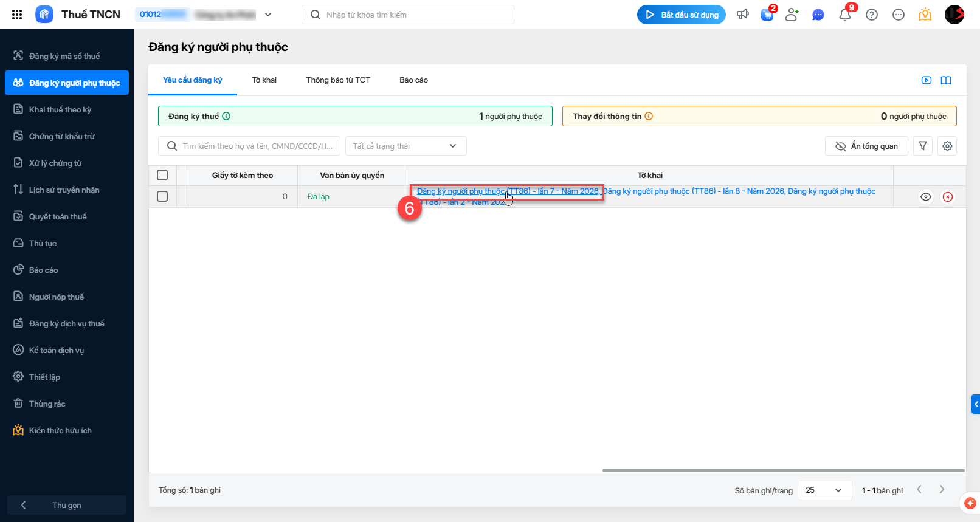
Task: Click the notification bell icon
Action: (844, 15)
